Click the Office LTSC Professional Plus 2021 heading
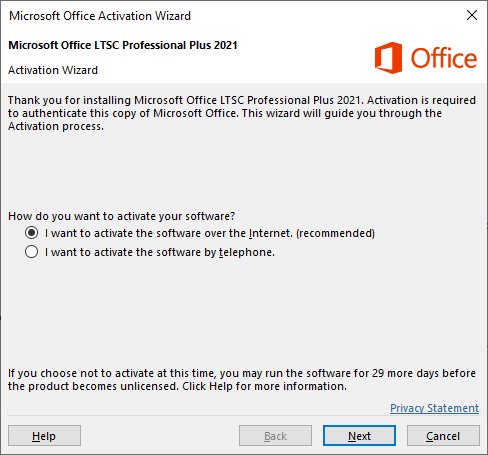The height and width of the screenshot is (455, 488). coord(123,45)
